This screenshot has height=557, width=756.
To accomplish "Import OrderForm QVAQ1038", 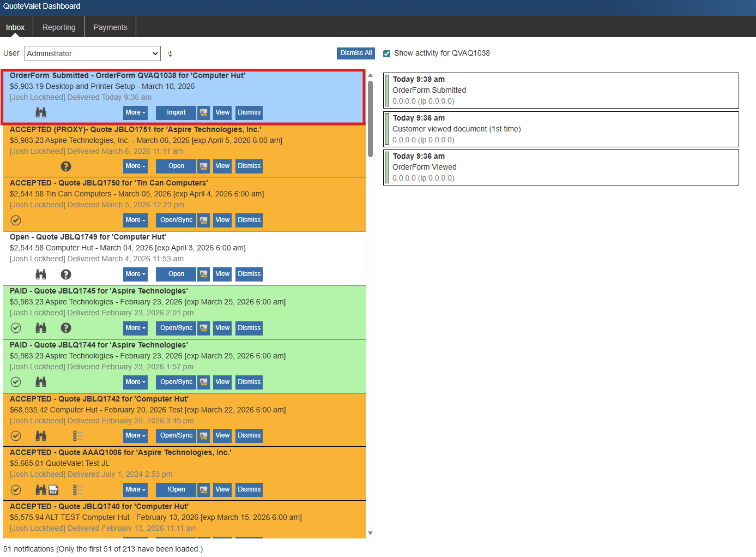I will [176, 112].
